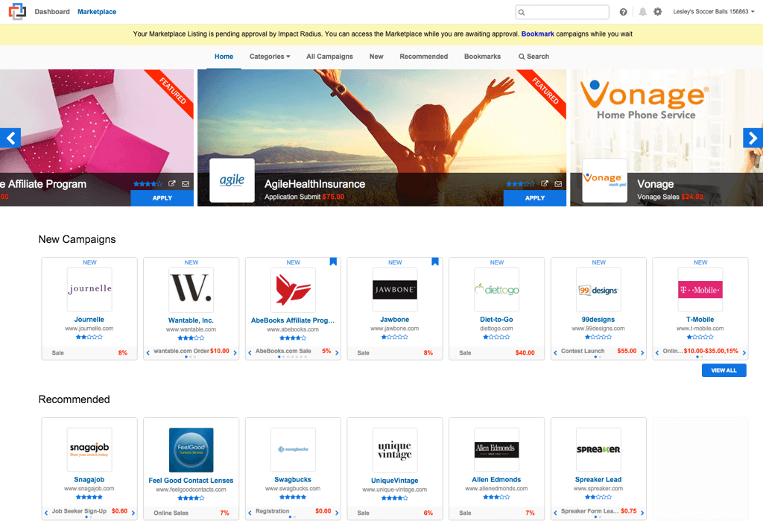The height and width of the screenshot is (532, 763).
Task: Open AgileHealthInsurance external link icon
Action: tap(545, 184)
